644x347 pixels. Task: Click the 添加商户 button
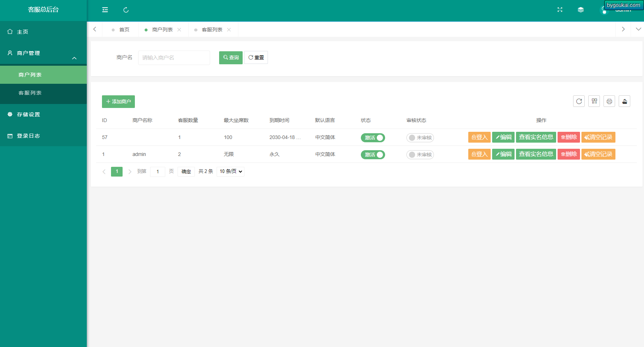click(x=118, y=102)
